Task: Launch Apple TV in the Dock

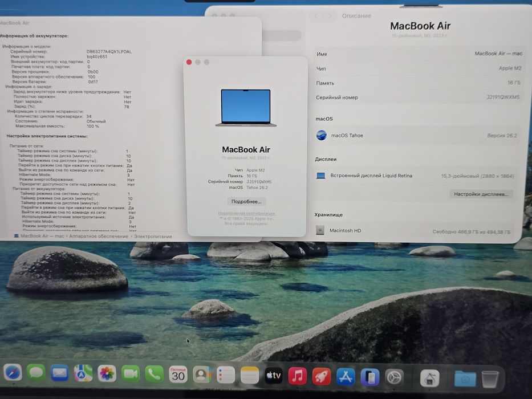Action: tap(274, 376)
